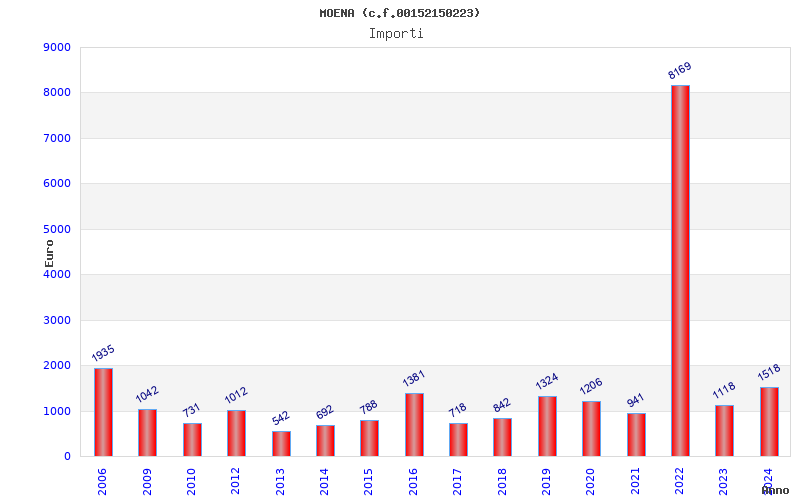Click the 5000 y-axis tick label
The width and height of the screenshot is (800, 500).
(57, 230)
